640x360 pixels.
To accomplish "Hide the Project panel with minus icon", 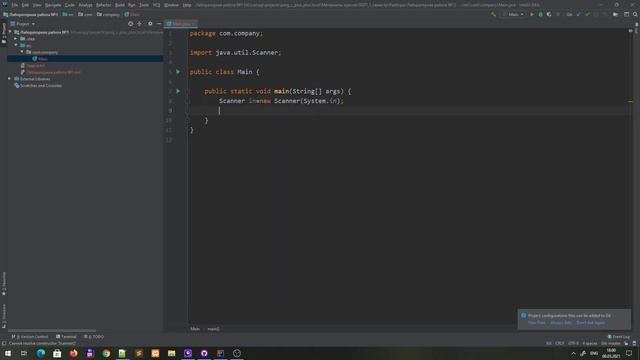I will point(159,24).
